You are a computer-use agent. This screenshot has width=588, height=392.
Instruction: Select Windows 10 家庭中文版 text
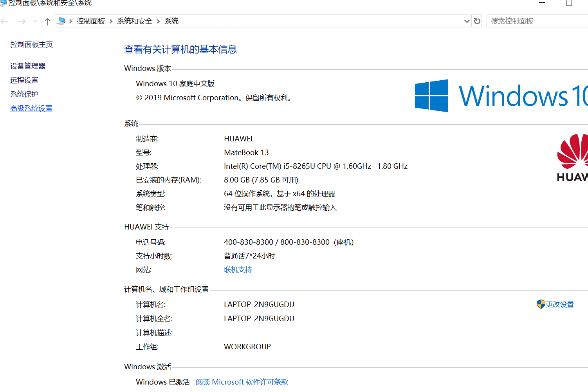[x=175, y=84]
